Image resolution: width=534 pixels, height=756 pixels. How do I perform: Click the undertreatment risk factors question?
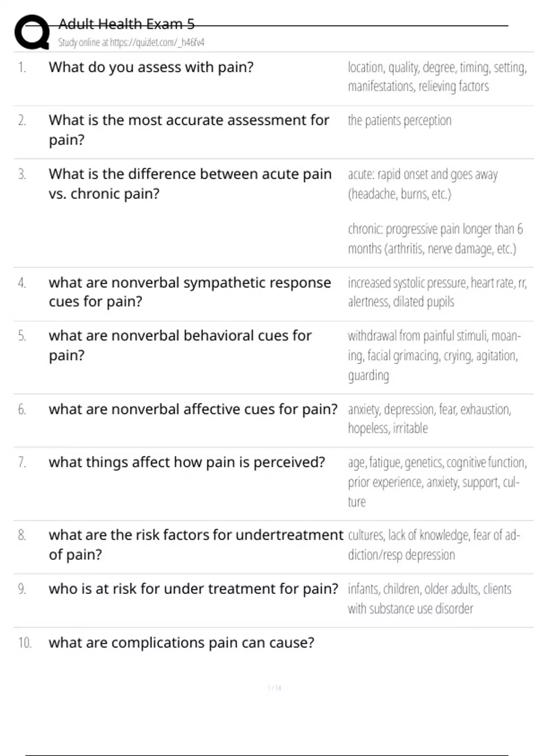(x=196, y=544)
